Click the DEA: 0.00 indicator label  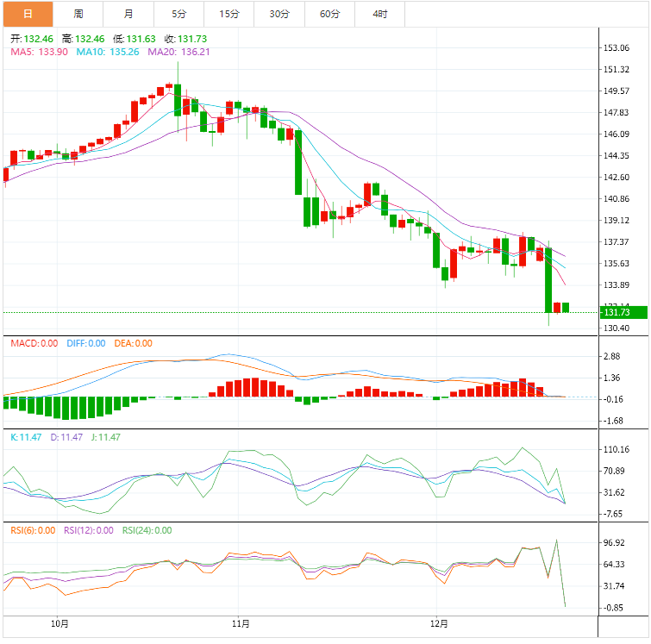134,343
